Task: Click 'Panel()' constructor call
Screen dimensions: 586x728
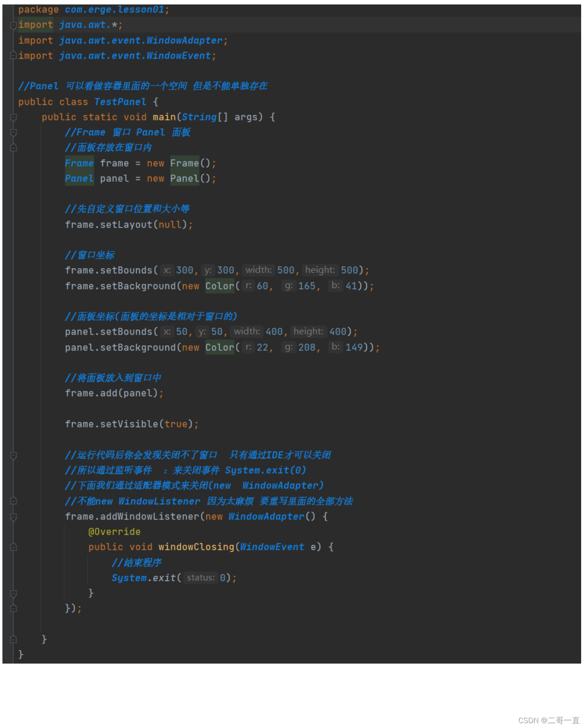Action: click(190, 179)
